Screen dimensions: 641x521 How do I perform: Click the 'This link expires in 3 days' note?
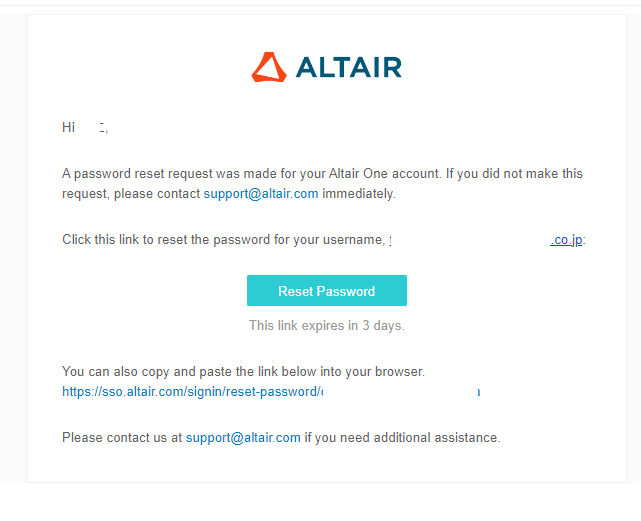coord(327,326)
